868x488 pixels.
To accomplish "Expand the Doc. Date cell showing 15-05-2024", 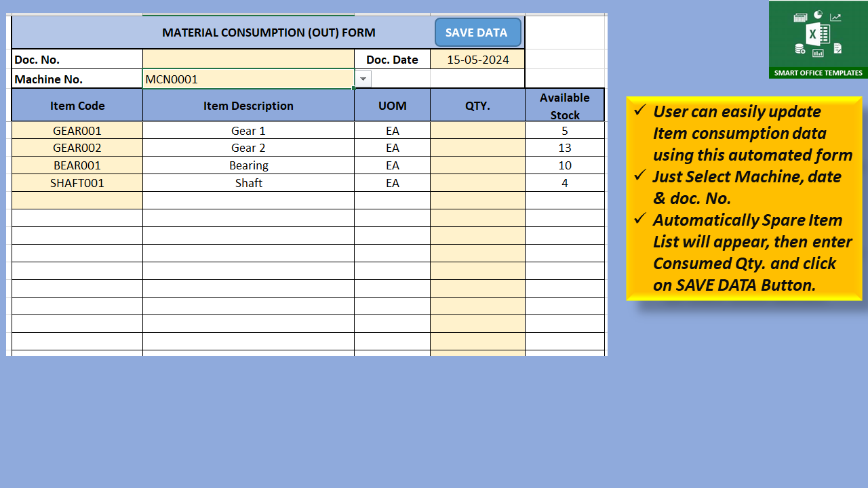I will pyautogui.click(x=477, y=59).
